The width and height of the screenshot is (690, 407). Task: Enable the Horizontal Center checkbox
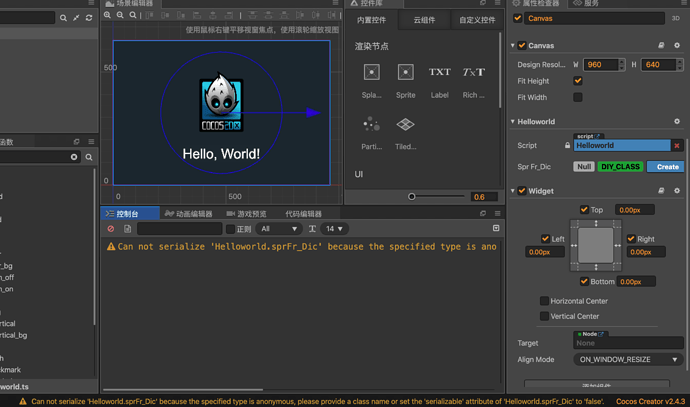544,301
